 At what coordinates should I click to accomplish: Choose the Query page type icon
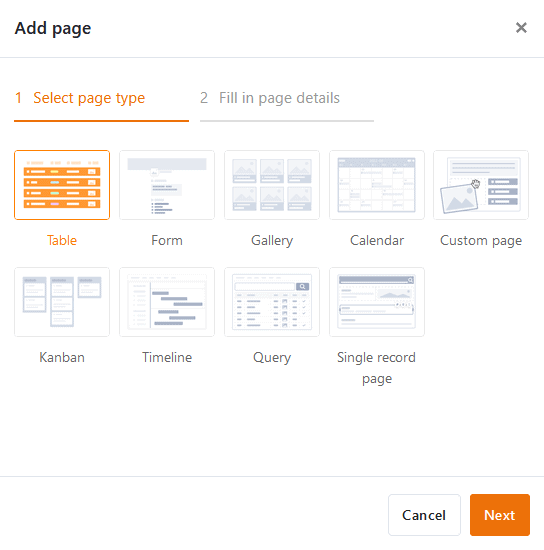point(272,302)
